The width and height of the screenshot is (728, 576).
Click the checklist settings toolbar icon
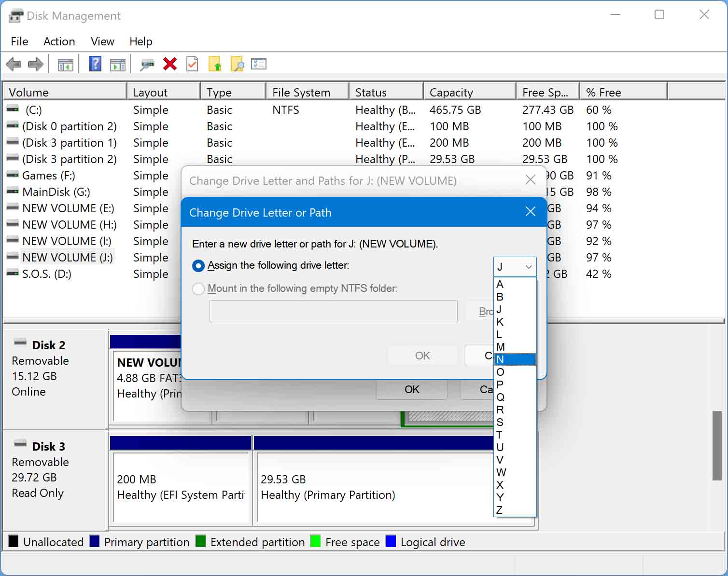[259, 64]
